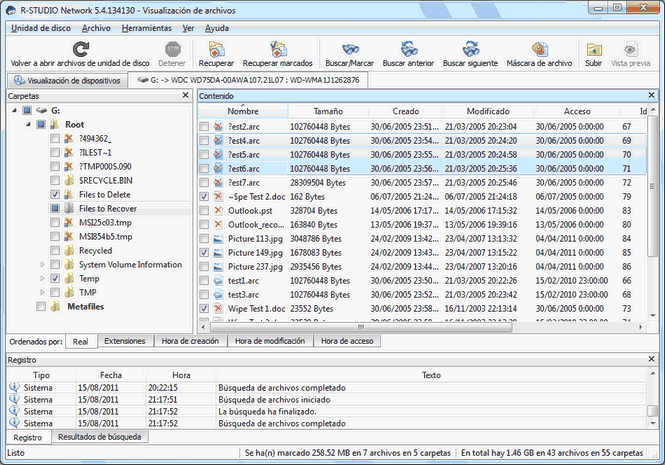
Task: Uncheck the Picture 149.jpg checkbox
Action: coord(204,253)
